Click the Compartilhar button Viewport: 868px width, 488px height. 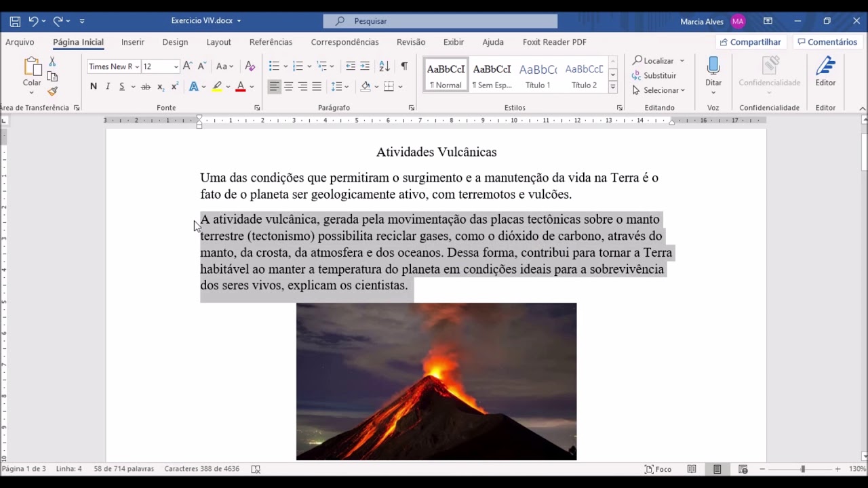click(x=750, y=42)
